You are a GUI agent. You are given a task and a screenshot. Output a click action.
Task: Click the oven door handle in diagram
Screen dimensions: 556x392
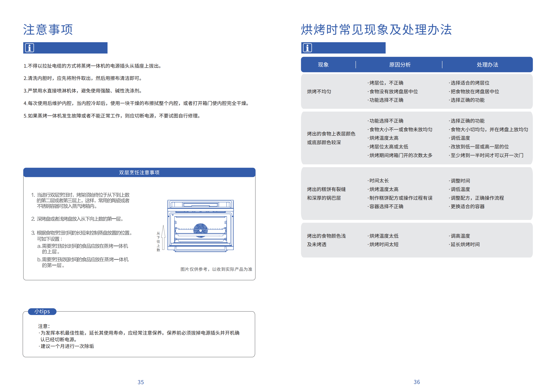200,249
